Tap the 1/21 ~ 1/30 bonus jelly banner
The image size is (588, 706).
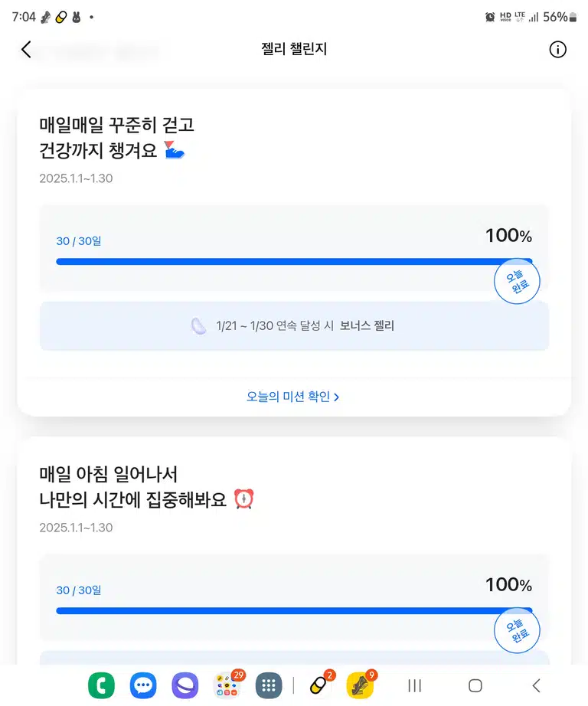(x=295, y=326)
